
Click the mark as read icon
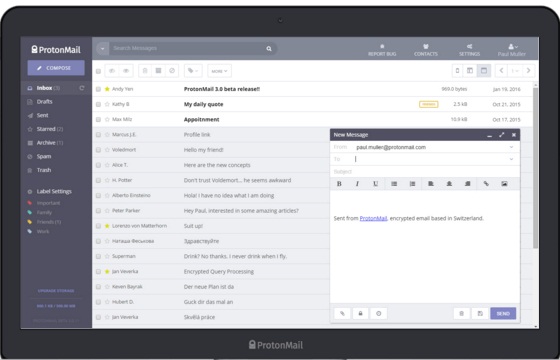[x=112, y=71]
